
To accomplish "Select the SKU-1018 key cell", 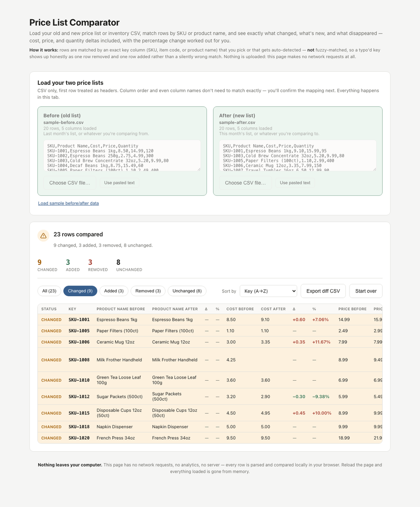I will [x=79, y=427].
